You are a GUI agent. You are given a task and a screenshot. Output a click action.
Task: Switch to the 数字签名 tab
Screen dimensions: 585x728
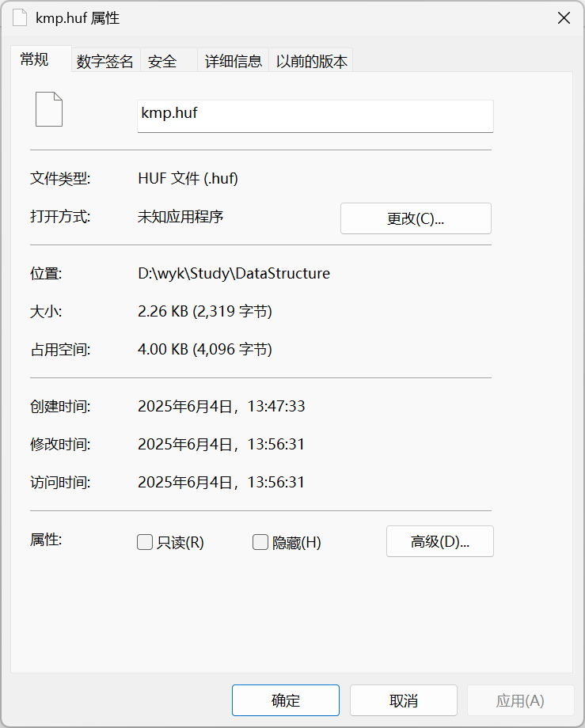click(104, 62)
